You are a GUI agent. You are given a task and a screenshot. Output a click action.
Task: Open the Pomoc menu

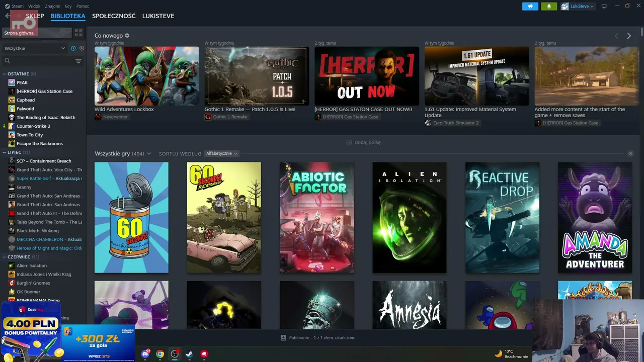[x=83, y=6]
